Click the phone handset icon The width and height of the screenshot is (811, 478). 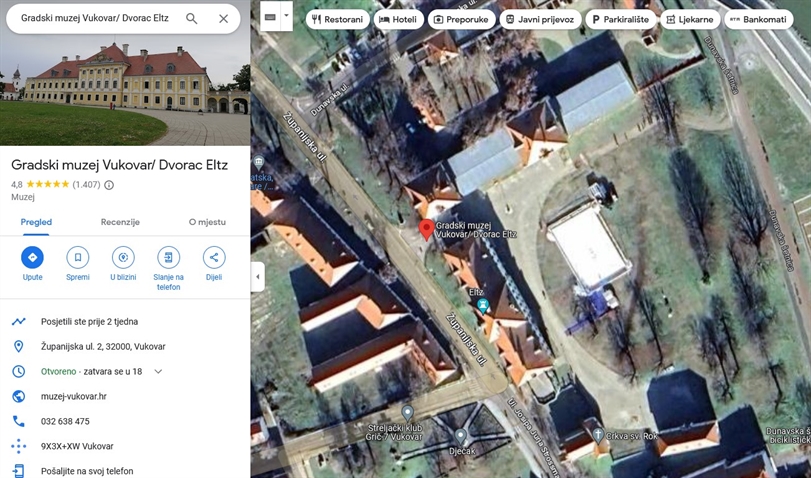[x=19, y=421]
